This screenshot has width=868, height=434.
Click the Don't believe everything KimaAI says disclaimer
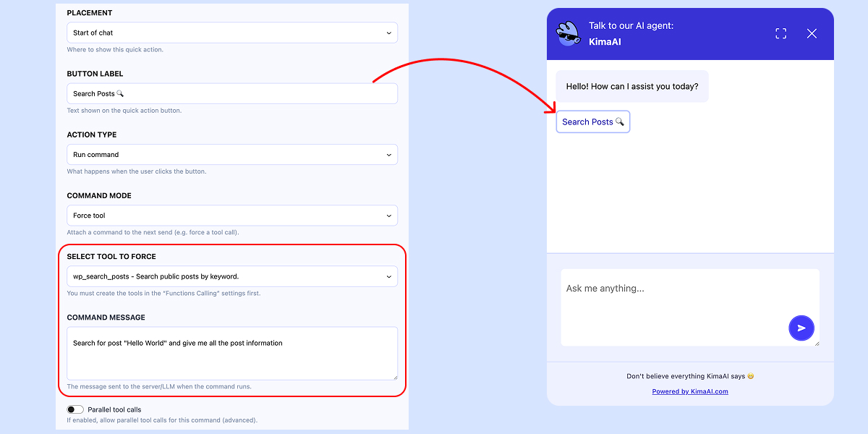coord(689,376)
